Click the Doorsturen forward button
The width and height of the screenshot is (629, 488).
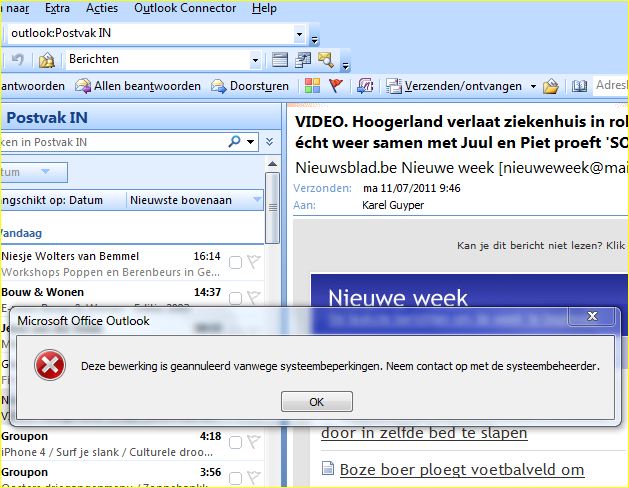250,86
